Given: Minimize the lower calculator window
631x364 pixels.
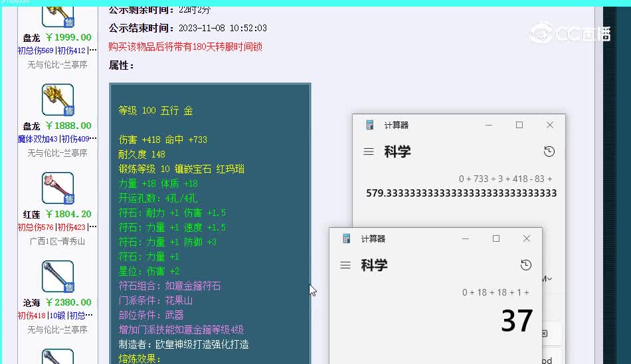Looking at the screenshot, I should tap(466, 238).
